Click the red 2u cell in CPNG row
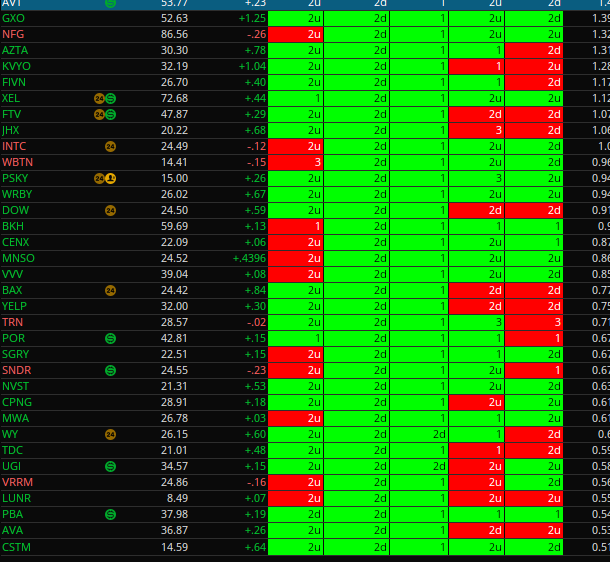The image size is (610, 562). (477, 403)
